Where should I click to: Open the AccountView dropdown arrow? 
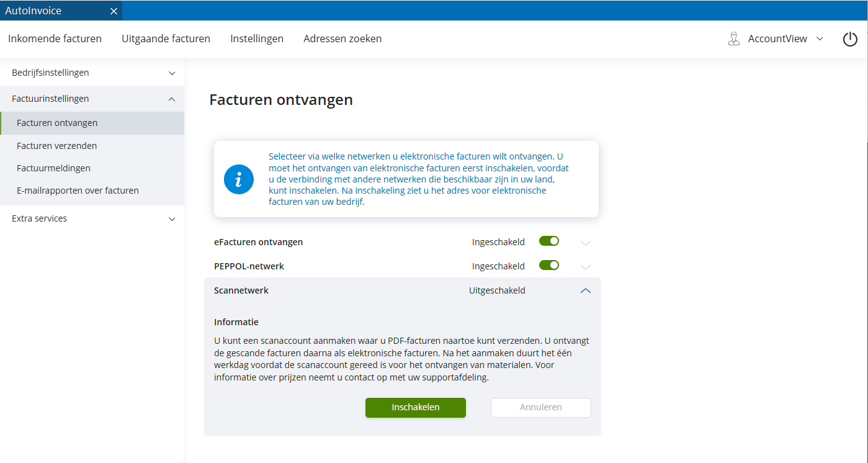coord(820,38)
